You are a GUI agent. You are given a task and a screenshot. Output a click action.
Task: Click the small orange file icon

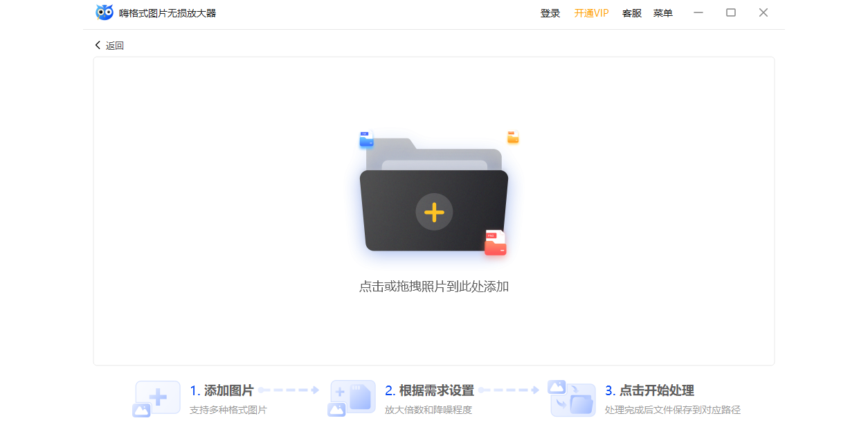(x=513, y=137)
